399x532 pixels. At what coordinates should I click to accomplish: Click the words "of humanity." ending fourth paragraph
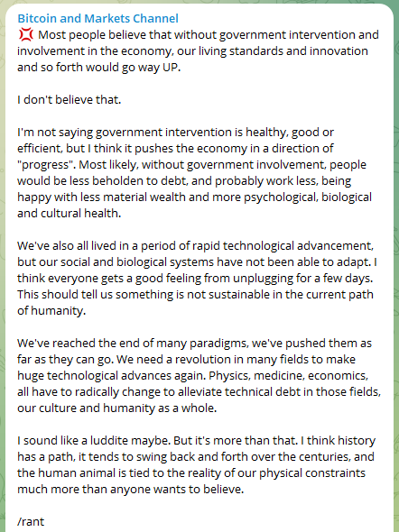[51, 311]
